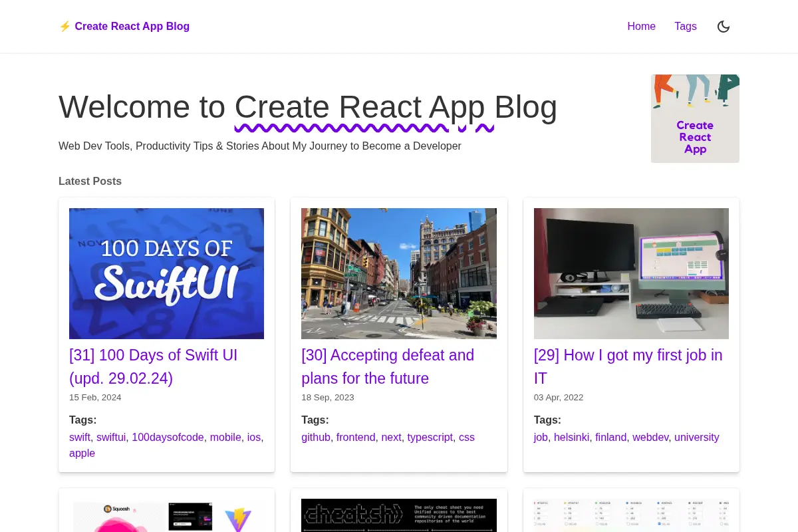Select the frontend tag

coord(356,438)
